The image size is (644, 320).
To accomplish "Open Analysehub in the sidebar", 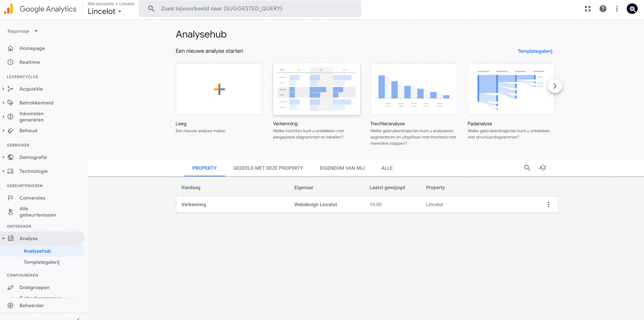I will click(x=37, y=251).
